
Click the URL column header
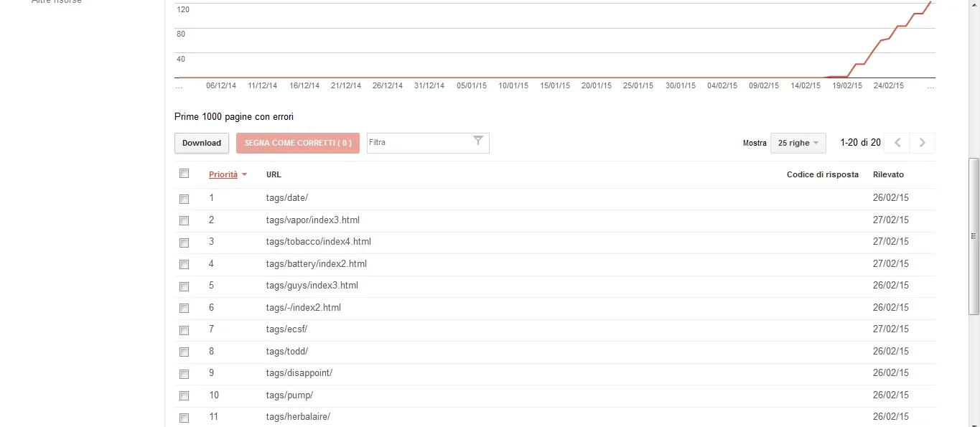pyautogui.click(x=274, y=174)
